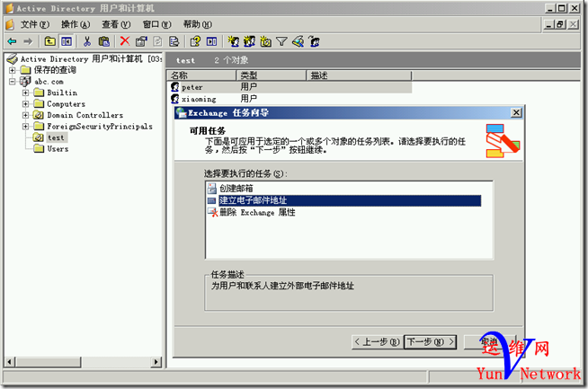This screenshot has width=588, height=389.
Task: Select the xiaoming user row
Action: [x=291, y=99]
